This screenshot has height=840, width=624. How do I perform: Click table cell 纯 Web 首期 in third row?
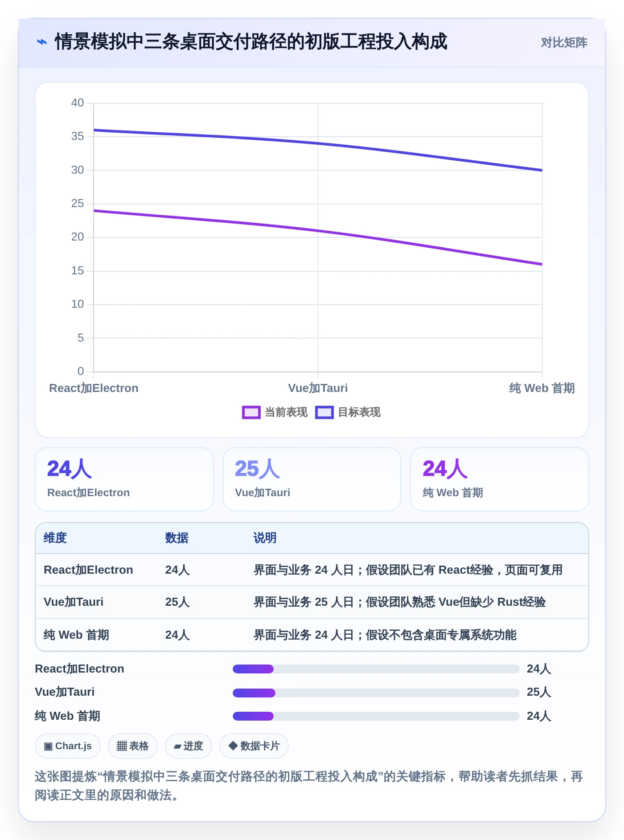pos(76,635)
